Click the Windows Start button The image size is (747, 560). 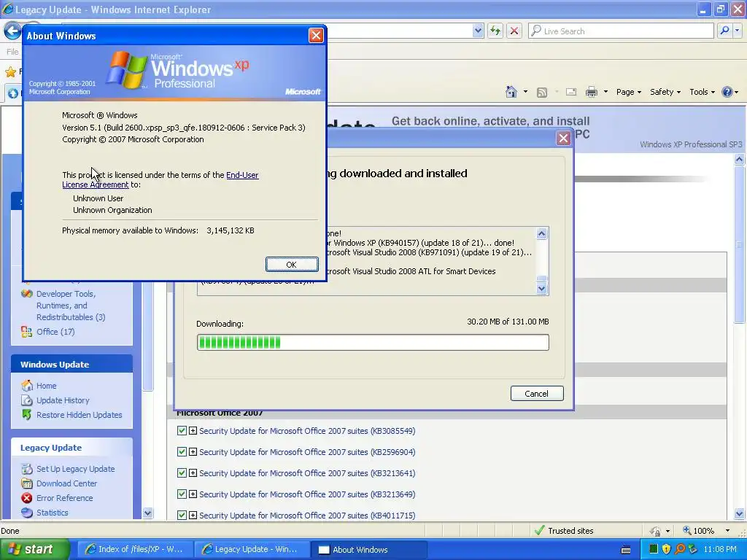point(34,550)
